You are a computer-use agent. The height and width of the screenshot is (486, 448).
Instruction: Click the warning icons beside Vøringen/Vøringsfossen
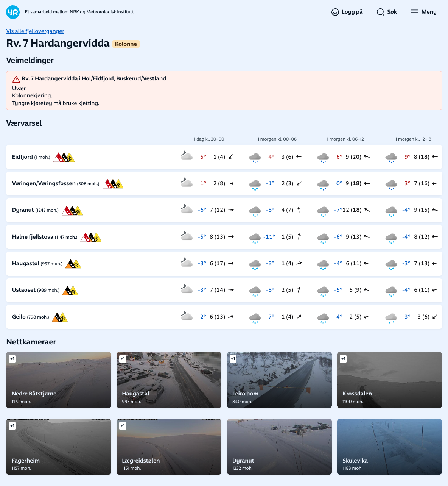[x=113, y=184]
